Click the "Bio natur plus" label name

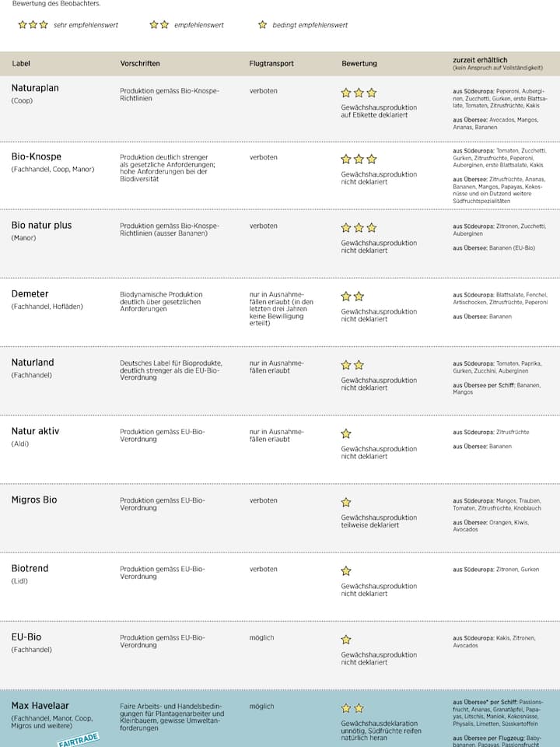41,225
